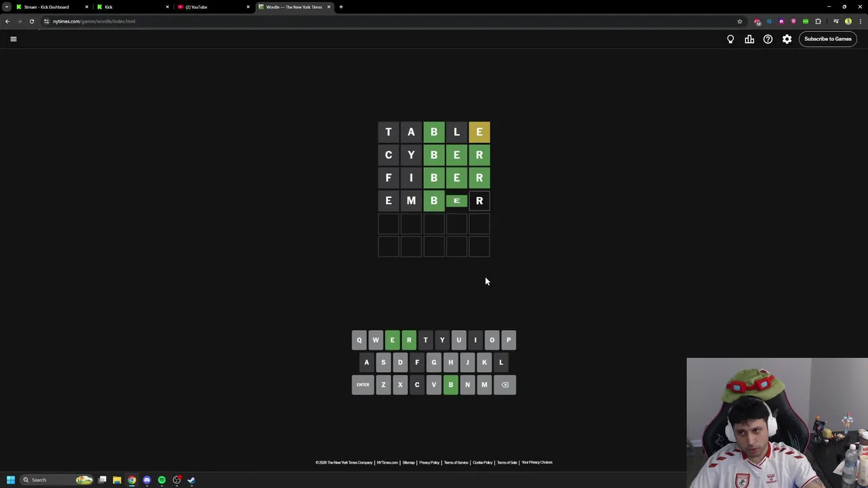Viewport: 868px width, 488px height.
Task: Close the YouTube browser tab
Action: click(248, 7)
